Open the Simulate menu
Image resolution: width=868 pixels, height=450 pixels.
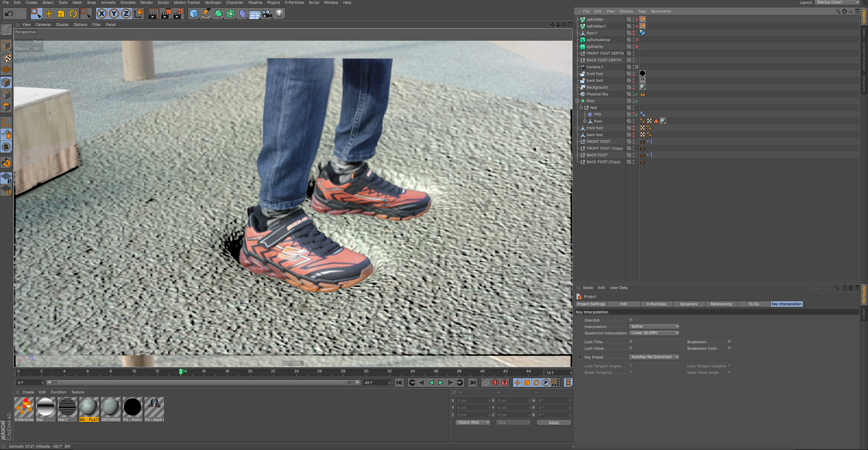click(x=128, y=3)
